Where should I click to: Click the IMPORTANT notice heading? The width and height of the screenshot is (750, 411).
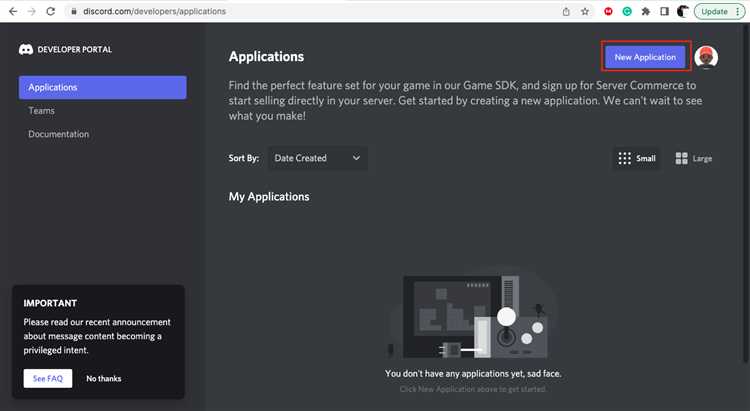click(50, 303)
